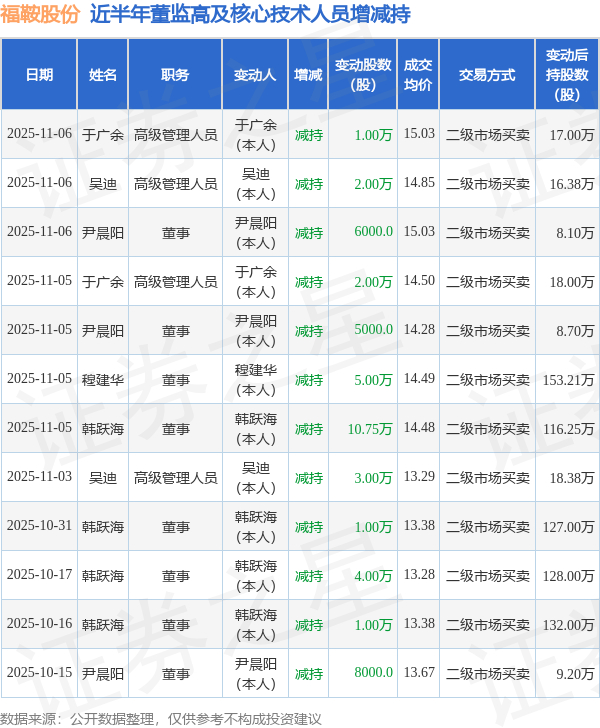Image resolution: width=600 pixels, height=728 pixels.
Task: Select the holdings value 8.10万
Action: click(x=575, y=233)
